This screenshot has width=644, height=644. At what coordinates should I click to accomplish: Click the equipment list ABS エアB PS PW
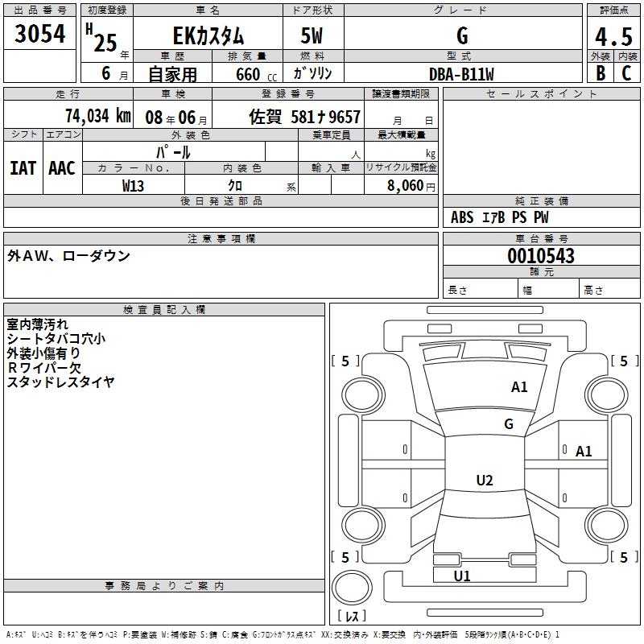click(499, 217)
